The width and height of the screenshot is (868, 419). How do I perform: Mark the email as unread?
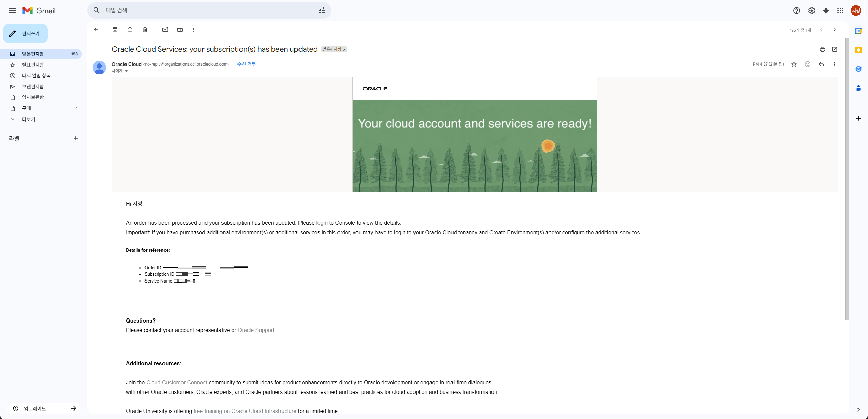click(x=165, y=30)
